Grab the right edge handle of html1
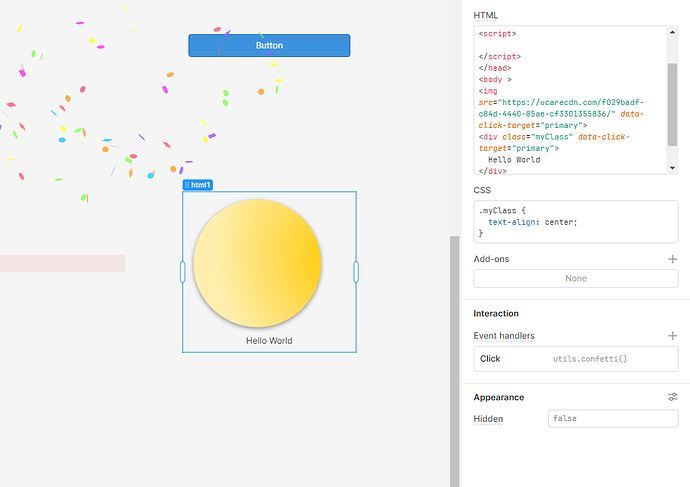 [356, 272]
